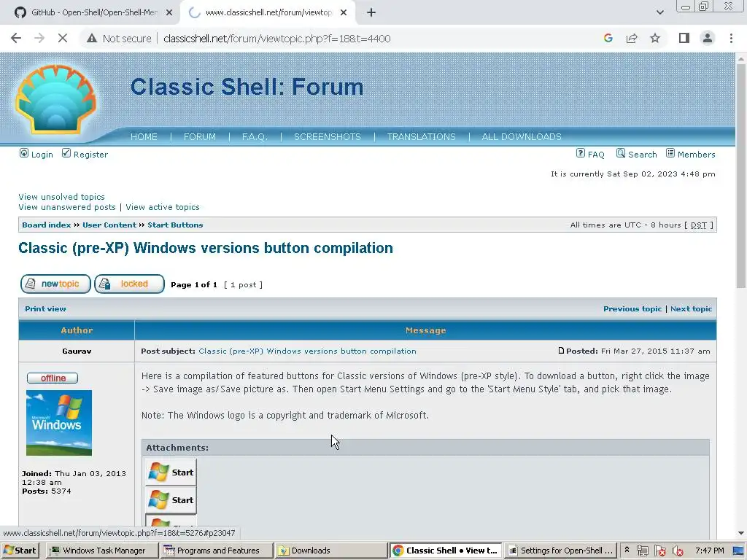Click the post subject link
Viewport: 747px width, 560px height.
click(x=307, y=351)
